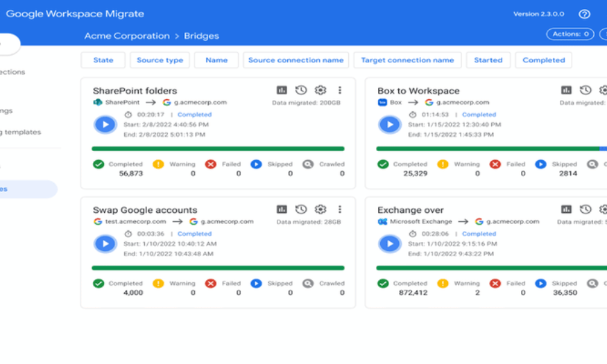The width and height of the screenshot is (607, 364).
Task: Click Completed status link in Swap Google accounts
Action: 194,234
